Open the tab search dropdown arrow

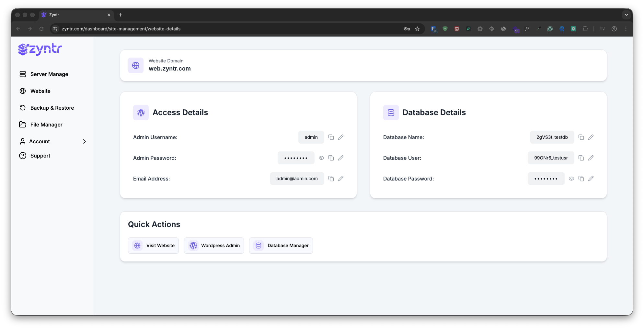click(x=627, y=15)
